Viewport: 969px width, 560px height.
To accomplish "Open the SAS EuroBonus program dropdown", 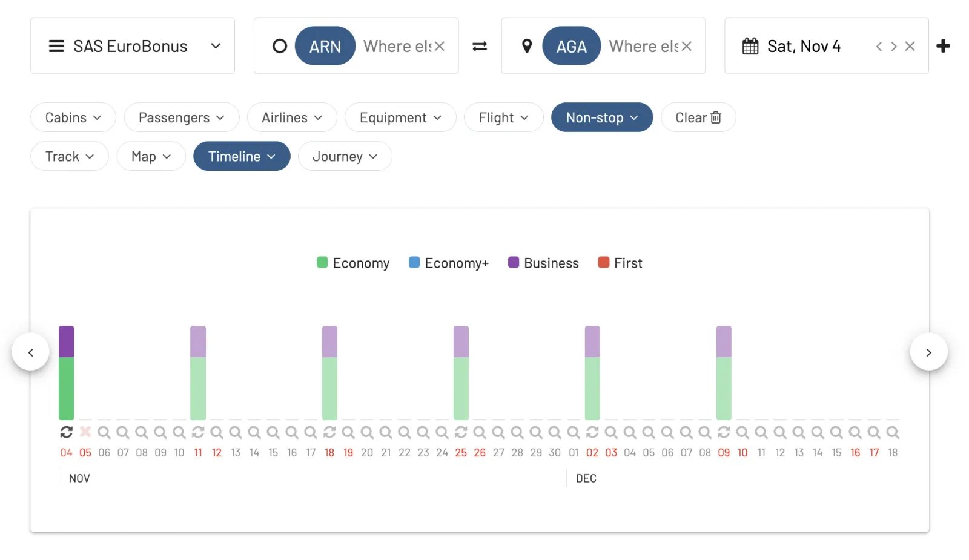I will [x=133, y=46].
